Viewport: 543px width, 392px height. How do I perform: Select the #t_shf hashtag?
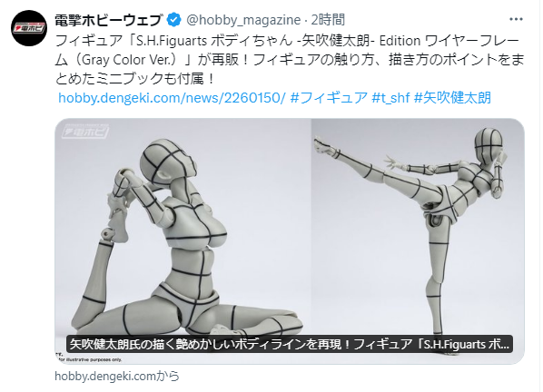click(390, 98)
